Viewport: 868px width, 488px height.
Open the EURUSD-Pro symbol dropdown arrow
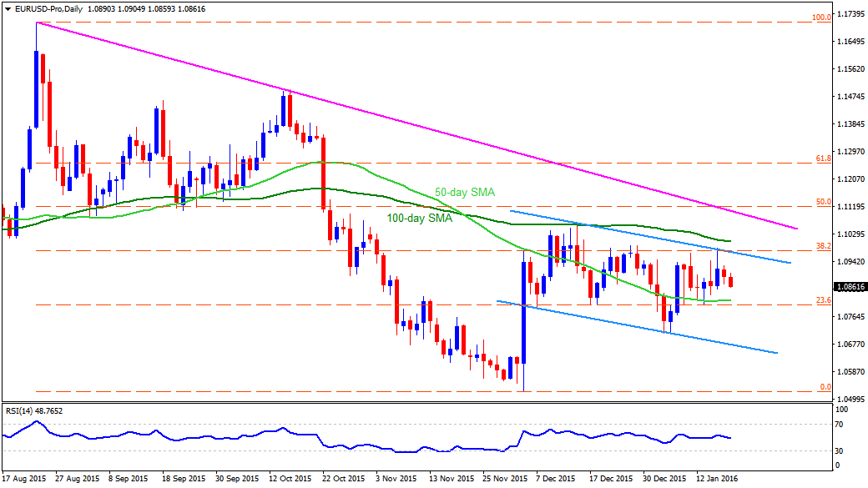coord(8,9)
